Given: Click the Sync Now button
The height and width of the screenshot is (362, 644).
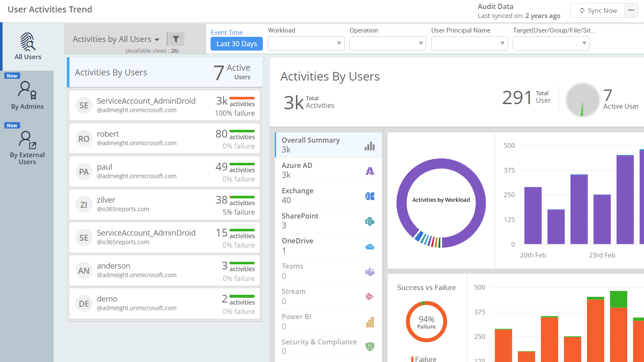Looking at the screenshot, I should click(598, 10).
